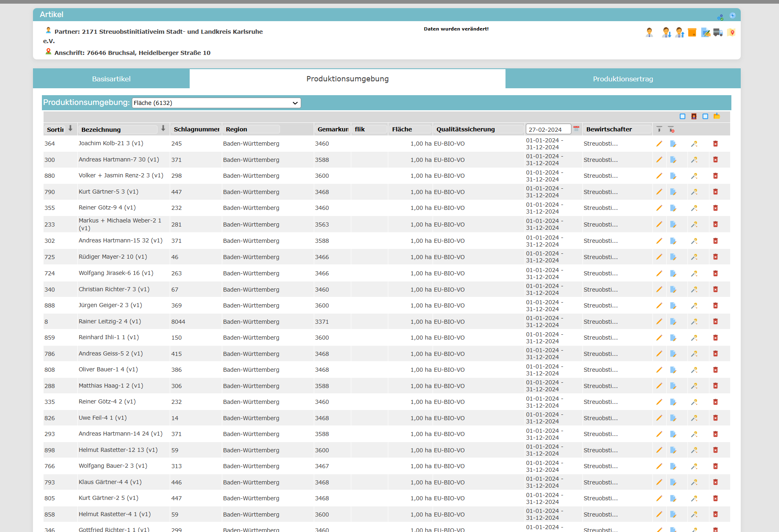Viewport: 779px width, 532px height.
Task: Sort by Bezeichnung using arrow
Action: pos(163,129)
